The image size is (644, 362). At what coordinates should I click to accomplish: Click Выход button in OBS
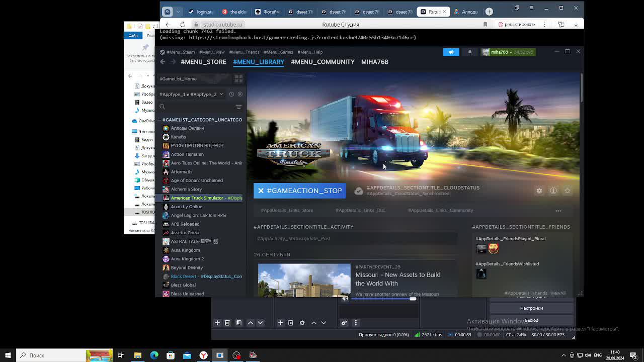[x=531, y=320]
